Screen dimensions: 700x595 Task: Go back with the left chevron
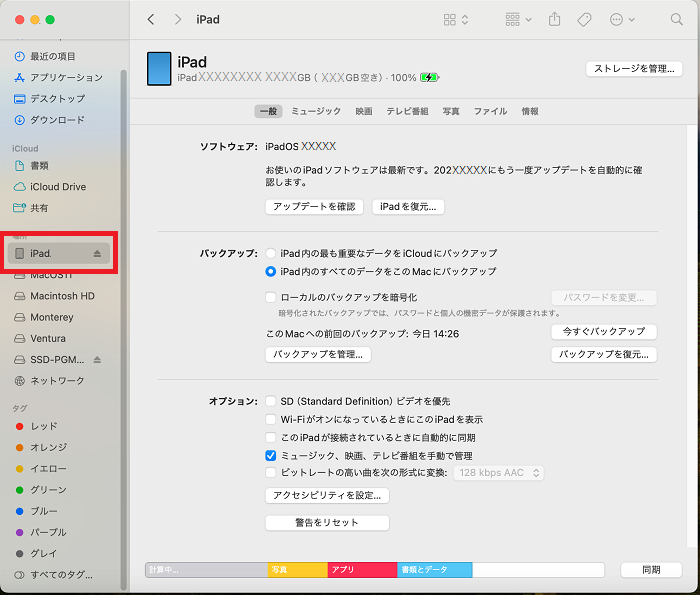[x=151, y=20]
